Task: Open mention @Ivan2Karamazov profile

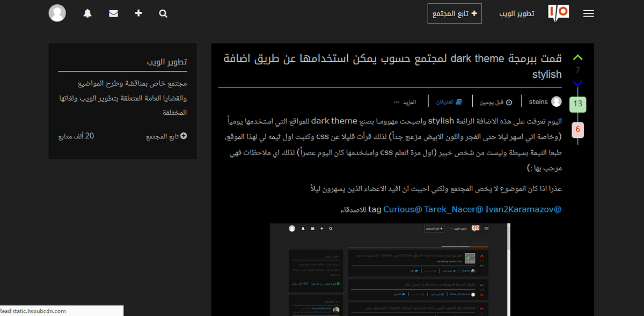Action: point(523,209)
